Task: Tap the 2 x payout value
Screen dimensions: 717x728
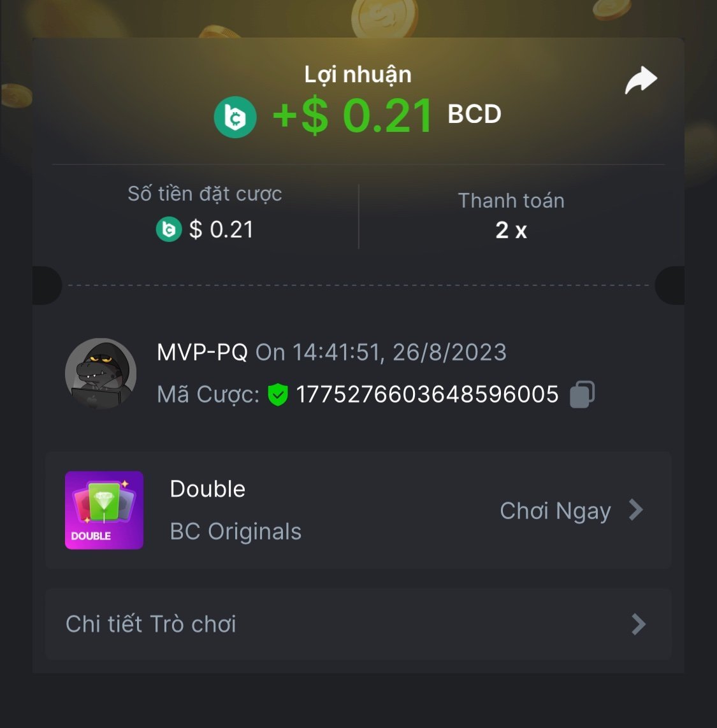Action: pyautogui.click(x=511, y=231)
